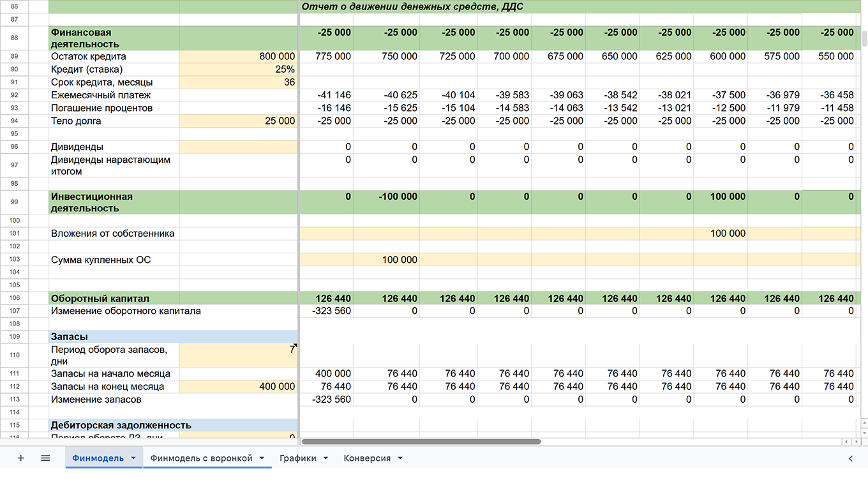The width and height of the screenshot is (868, 501).
Task: Click the 400 000 value in Запасы на начало месяца row
Action: (x=326, y=373)
